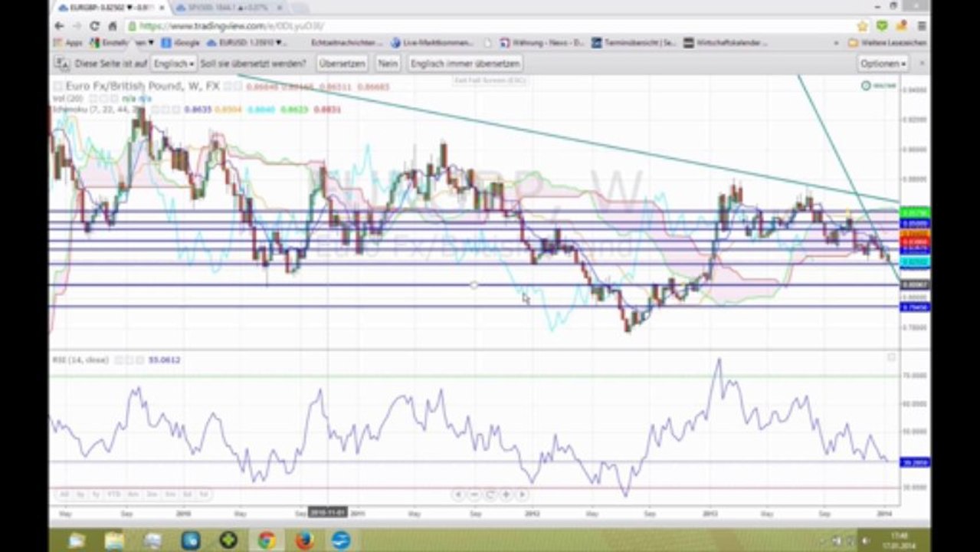Open File Explorer from the taskbar
Screen dimensions: 980x552
(x=114, y=540)
